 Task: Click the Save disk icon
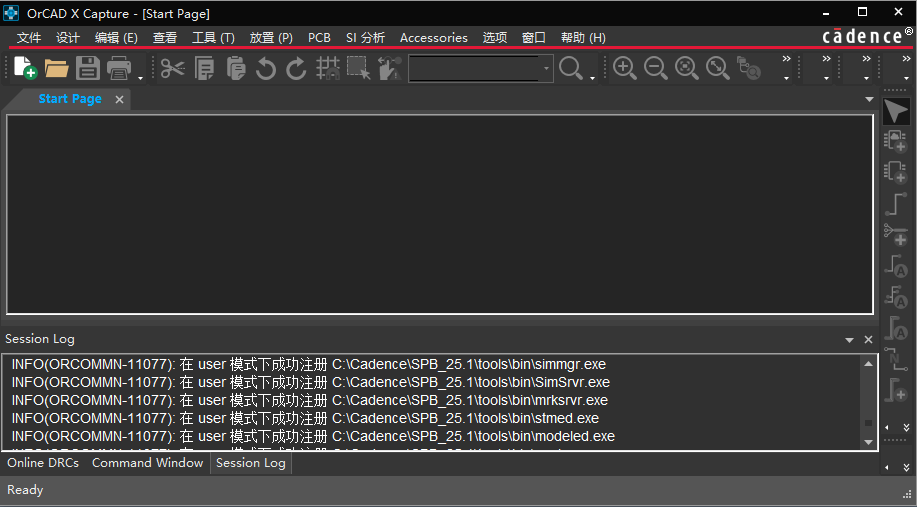pos(88,68)
